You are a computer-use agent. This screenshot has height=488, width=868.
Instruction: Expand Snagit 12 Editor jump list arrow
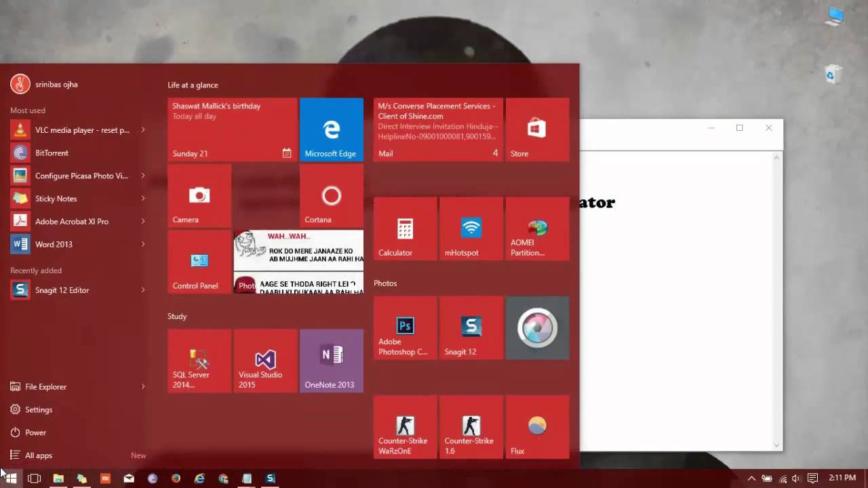(143, 290)
